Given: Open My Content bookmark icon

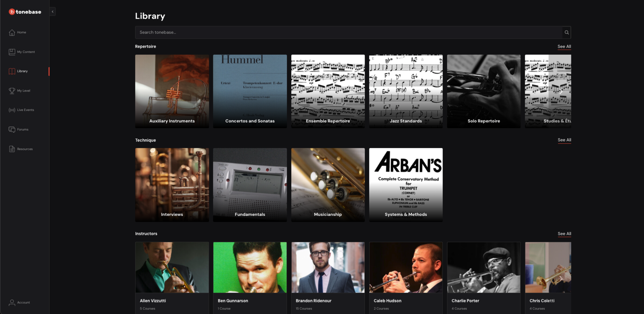Looking at the screenshot, I should click(12, 52).
